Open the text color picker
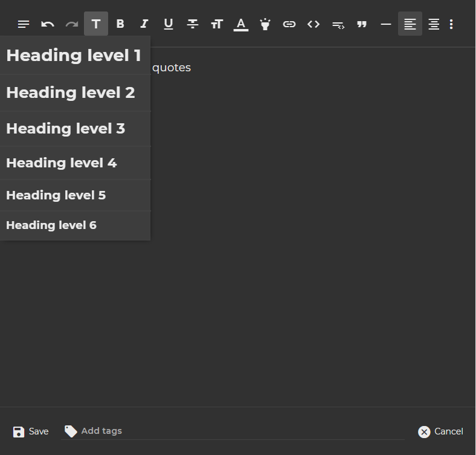476x455 pixels. click(241, 24)
